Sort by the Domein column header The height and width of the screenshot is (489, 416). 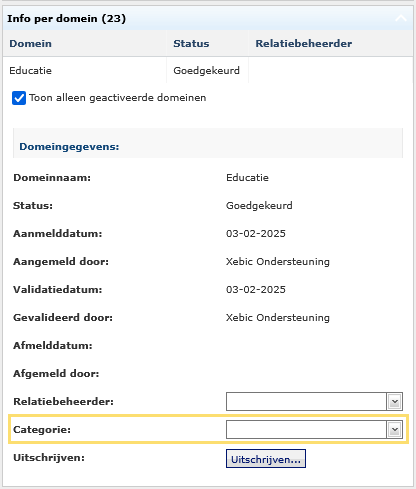tap(30, 44)
